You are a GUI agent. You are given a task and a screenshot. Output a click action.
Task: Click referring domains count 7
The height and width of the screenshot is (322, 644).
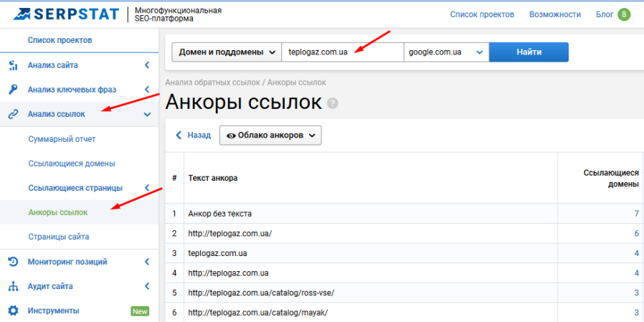[637, 214]
